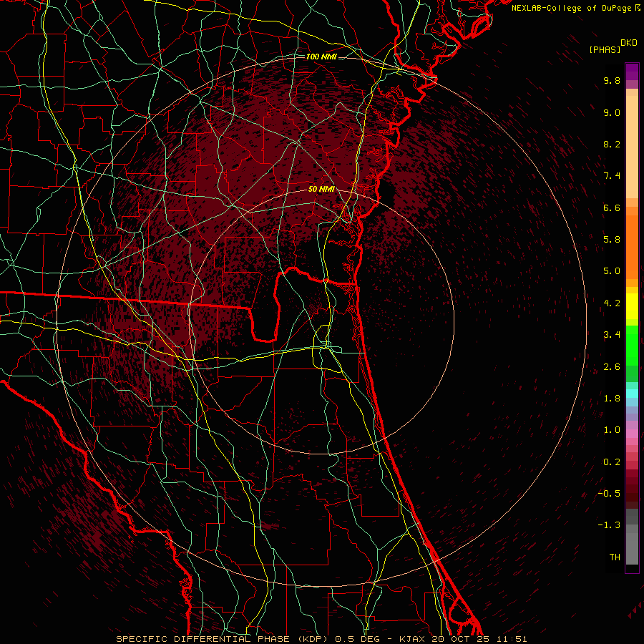Click the 6.6 scale value
The image size is (644, 644).
click(612, 208)
